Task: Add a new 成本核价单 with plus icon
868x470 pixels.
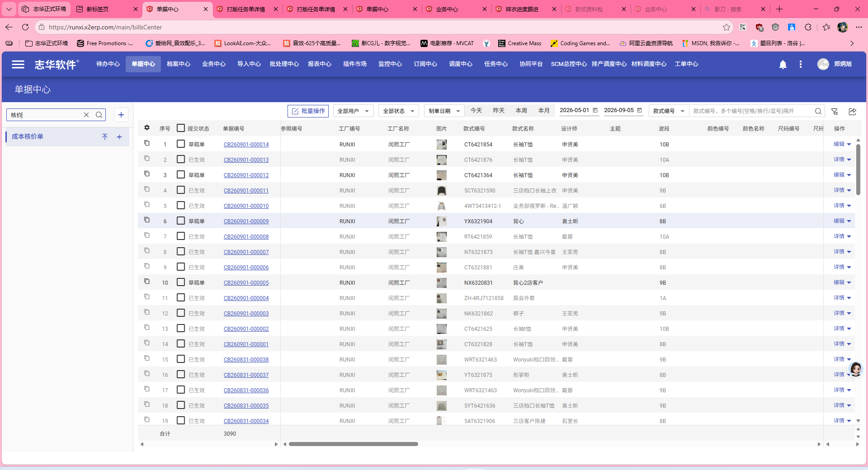Action: (119, 137)
